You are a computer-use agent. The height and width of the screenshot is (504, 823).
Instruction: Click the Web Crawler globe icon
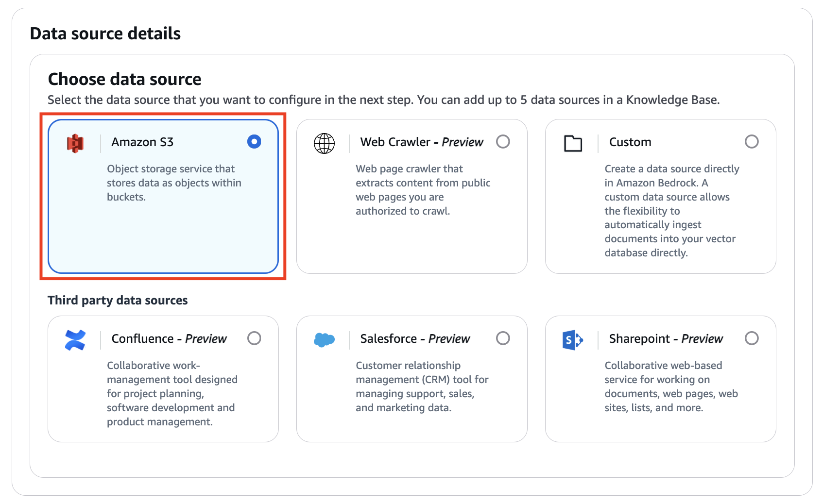coord(325,143)
